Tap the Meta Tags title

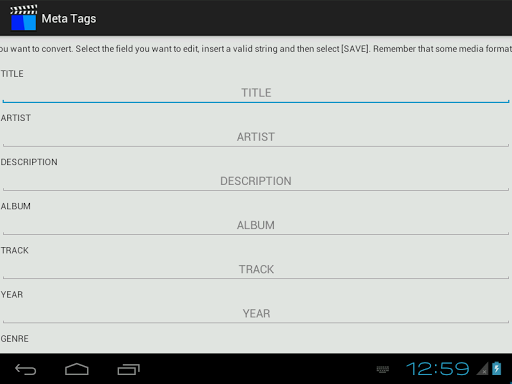69,19
